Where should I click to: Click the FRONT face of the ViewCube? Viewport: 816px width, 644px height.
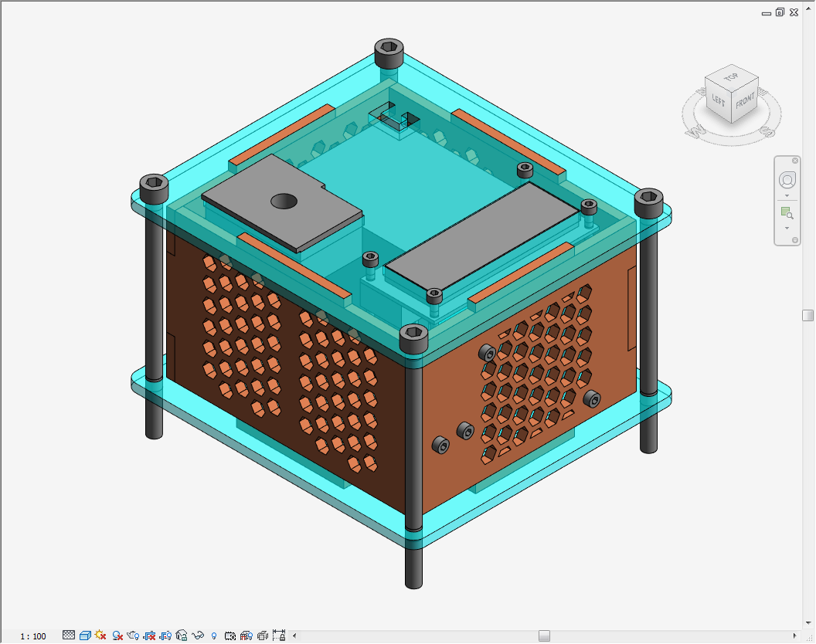745,100
